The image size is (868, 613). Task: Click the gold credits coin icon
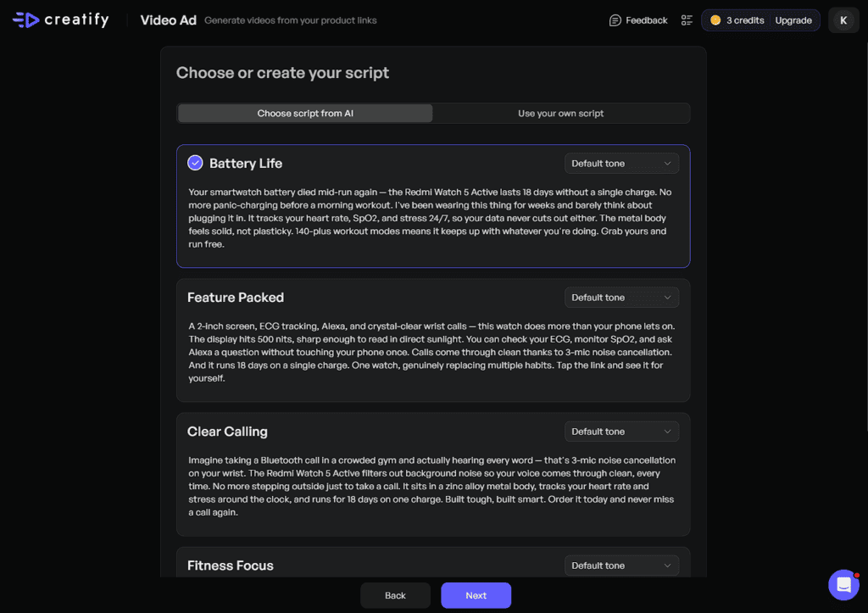click(715, 20)
